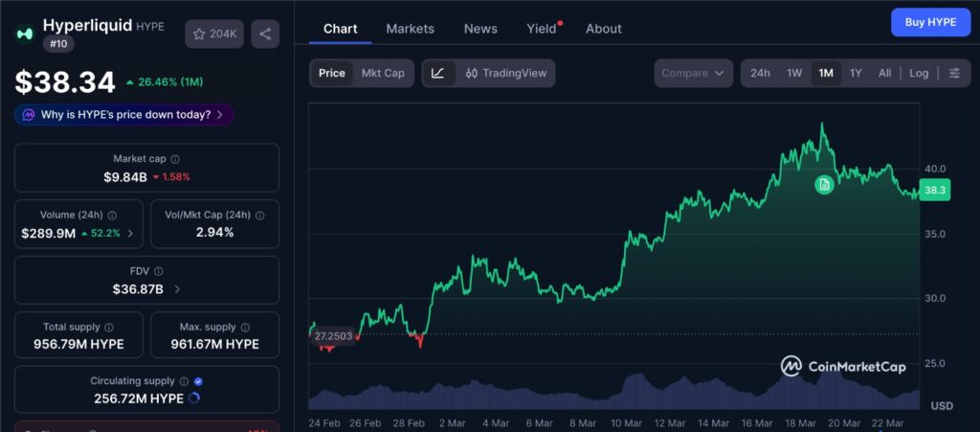Click the Market cap info icon

pyautogui.click(x=176, y=159)
